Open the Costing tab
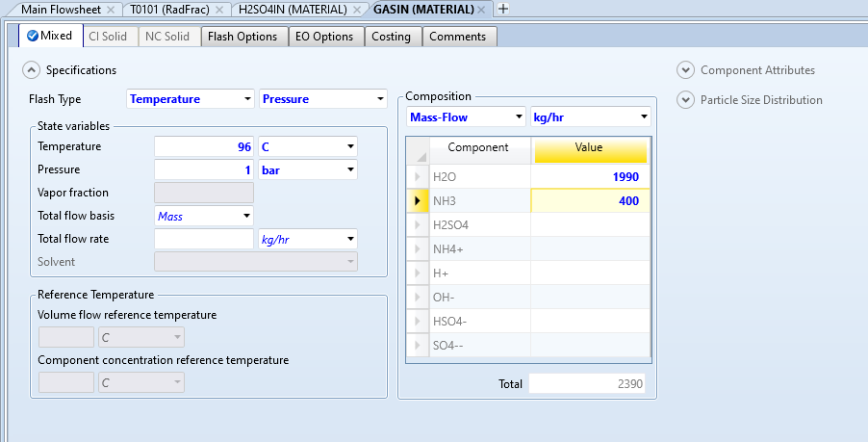The image size is (868, 442). tap(392, 37)
